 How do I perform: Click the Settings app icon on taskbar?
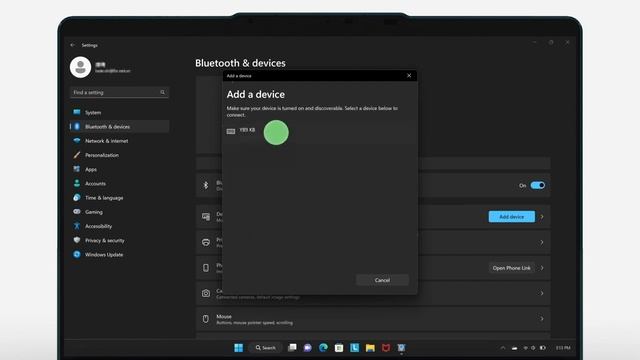pos(401,348)
